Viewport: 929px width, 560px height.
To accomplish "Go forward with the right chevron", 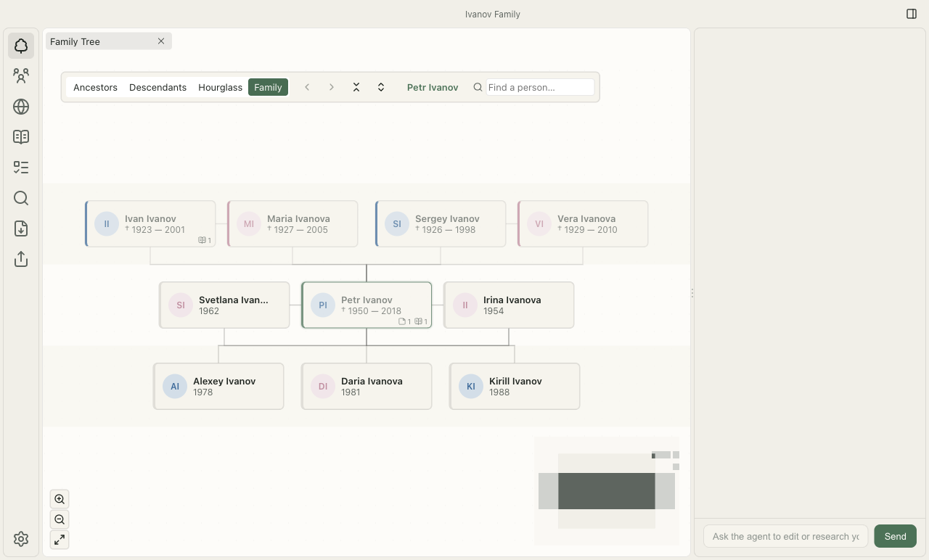I will pos(332,87).
